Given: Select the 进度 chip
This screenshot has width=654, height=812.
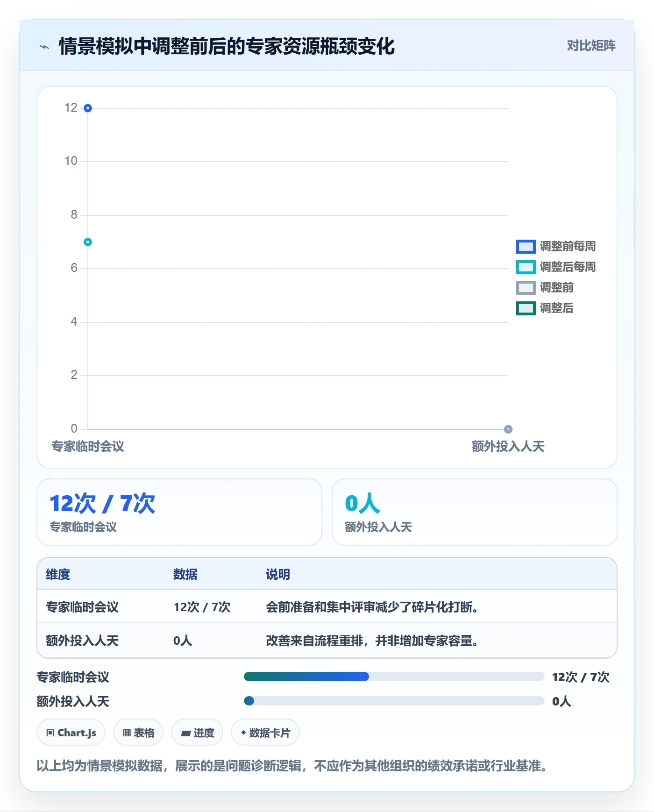Looking at the screenshot, I should 197,733.
